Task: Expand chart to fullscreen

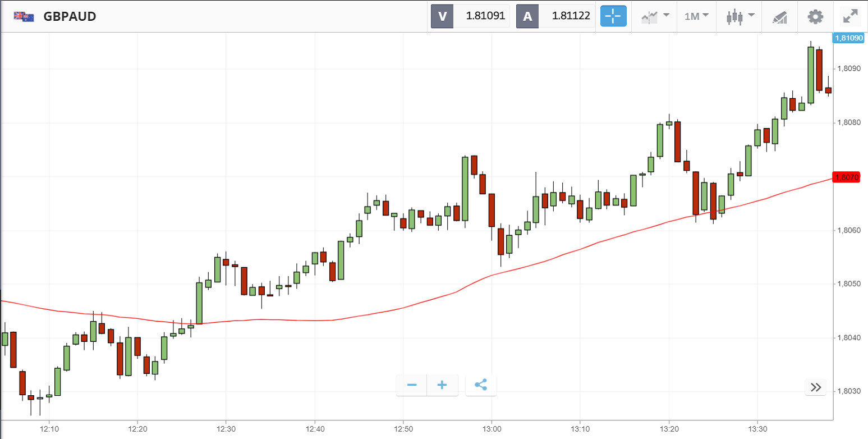Action: tap(851, 16)
